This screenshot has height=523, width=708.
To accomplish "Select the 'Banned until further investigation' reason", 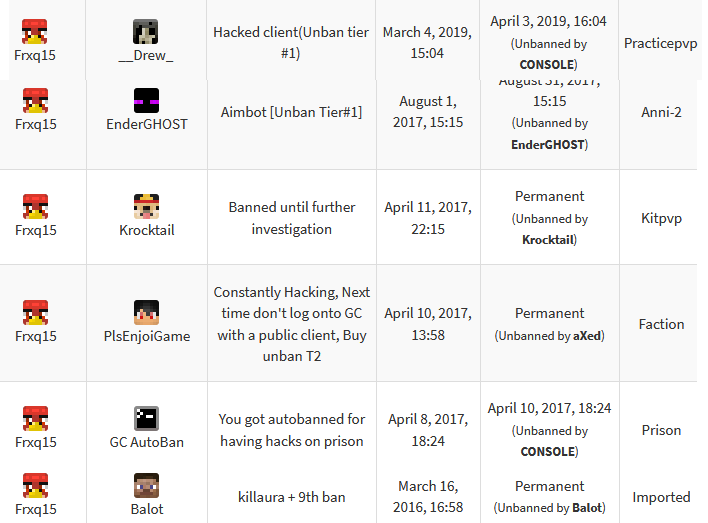I will [x=292, y=218].
